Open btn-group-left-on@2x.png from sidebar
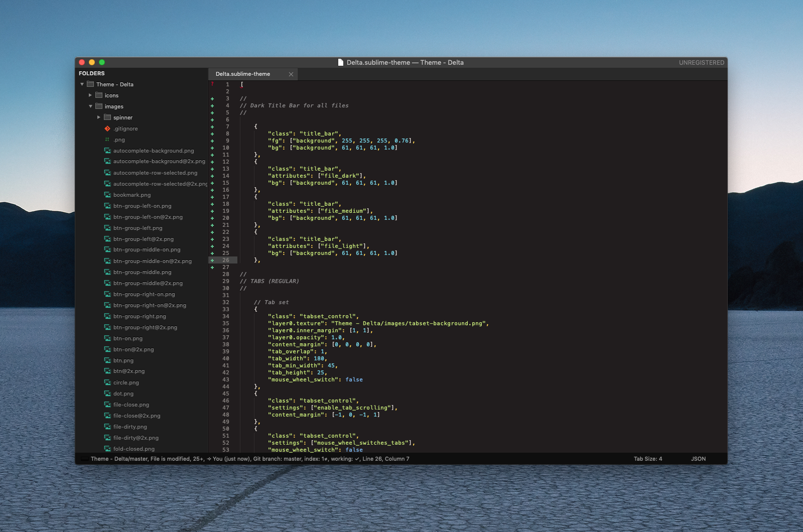Image resolution: width=803 pixels, height=532 pixels. click(x=148, y=217)
